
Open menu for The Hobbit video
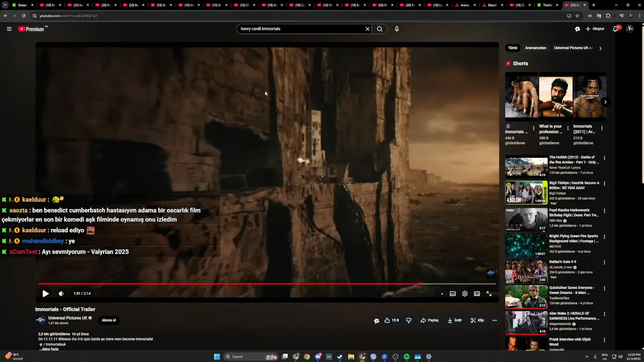point(604,158)
